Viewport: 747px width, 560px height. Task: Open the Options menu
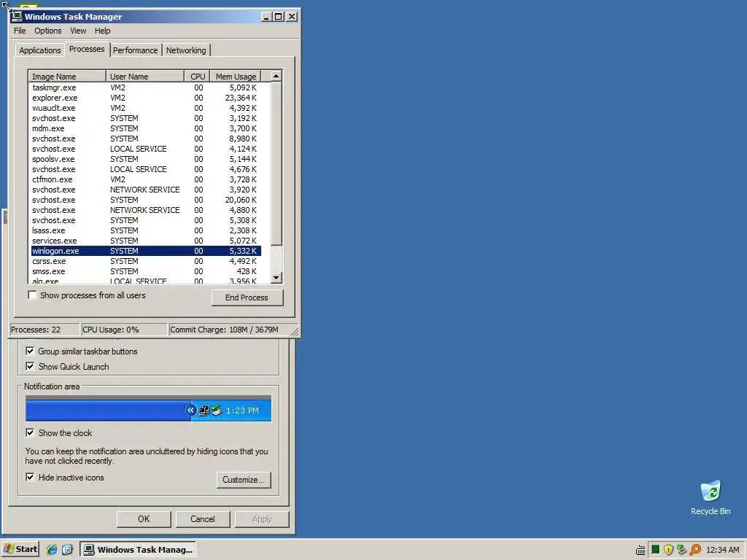click(x=47, y=31)
